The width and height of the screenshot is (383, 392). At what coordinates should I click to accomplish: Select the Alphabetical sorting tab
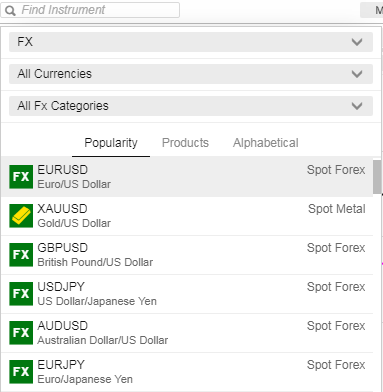266,143
